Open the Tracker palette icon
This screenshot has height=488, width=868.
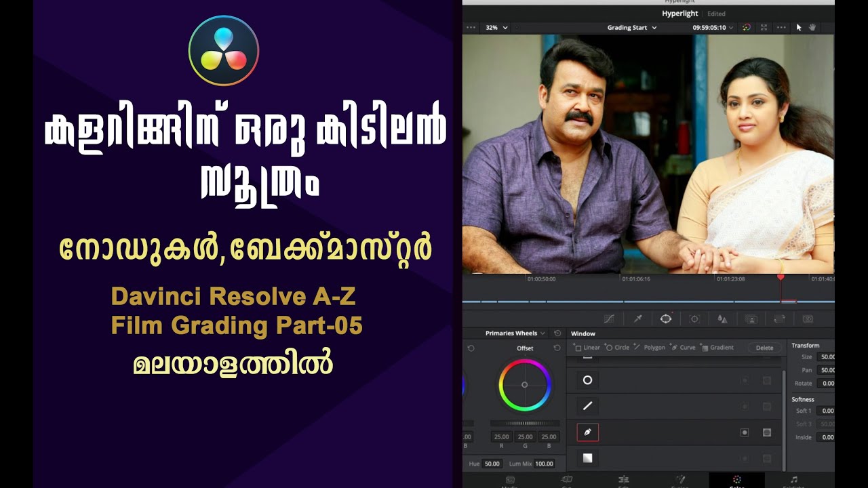click(694, 319)
